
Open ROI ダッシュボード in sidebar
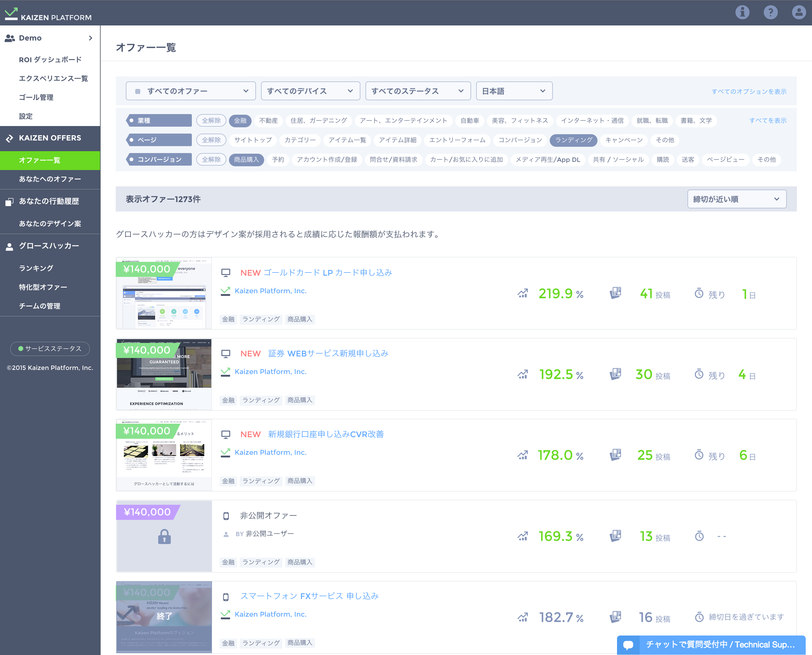[50, 60]
